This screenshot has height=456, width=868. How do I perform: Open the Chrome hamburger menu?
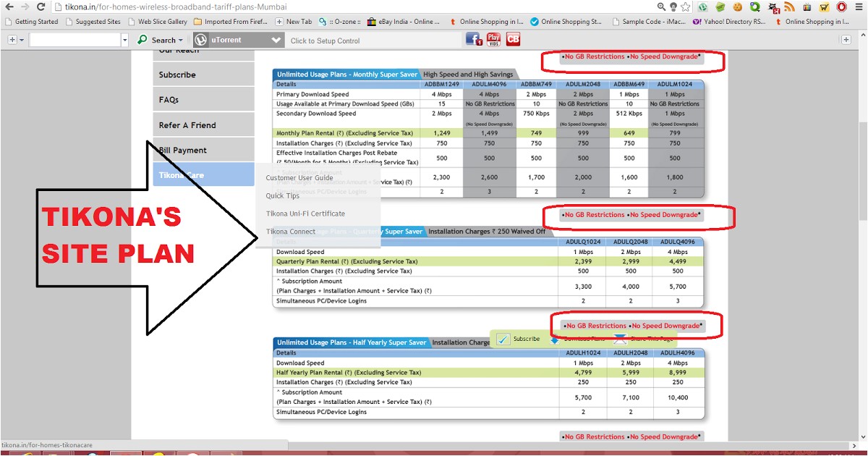[859, 7]
